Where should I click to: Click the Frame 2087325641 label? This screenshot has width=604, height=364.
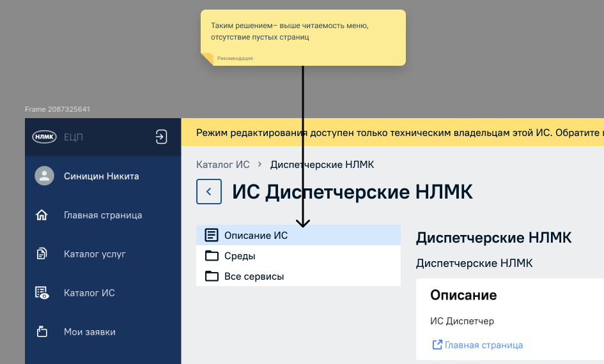tap(58, 110)
